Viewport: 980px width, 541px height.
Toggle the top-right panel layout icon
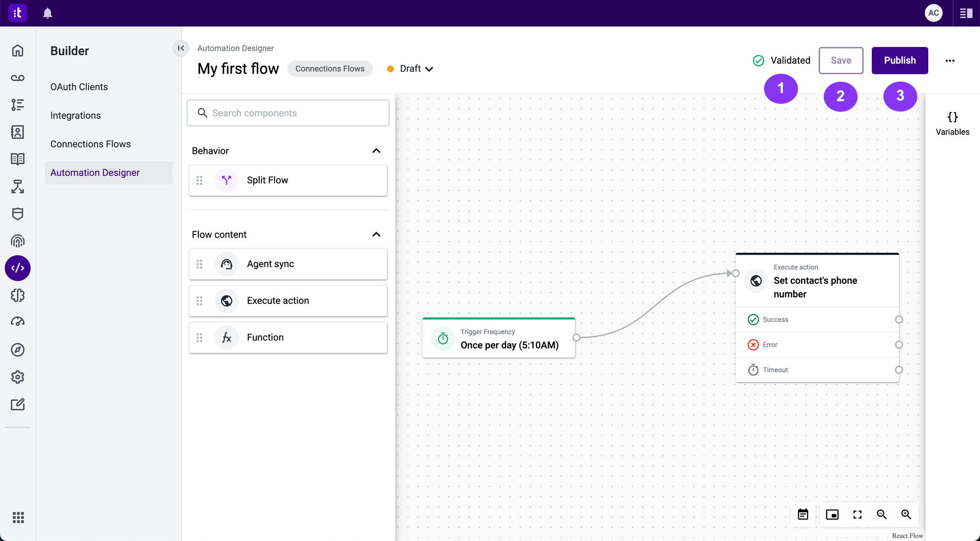click(966, 13)
